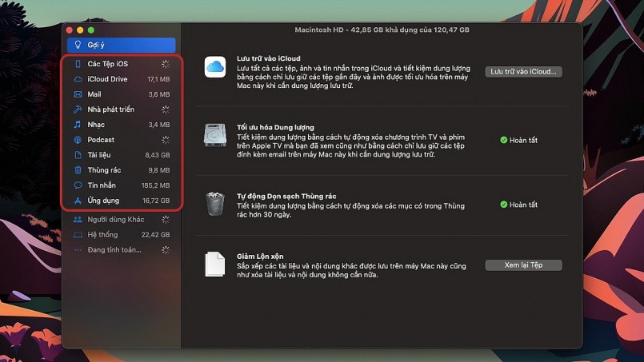Open Các Tệp iOS category
The image size is (644, 362).
[120, 64]
